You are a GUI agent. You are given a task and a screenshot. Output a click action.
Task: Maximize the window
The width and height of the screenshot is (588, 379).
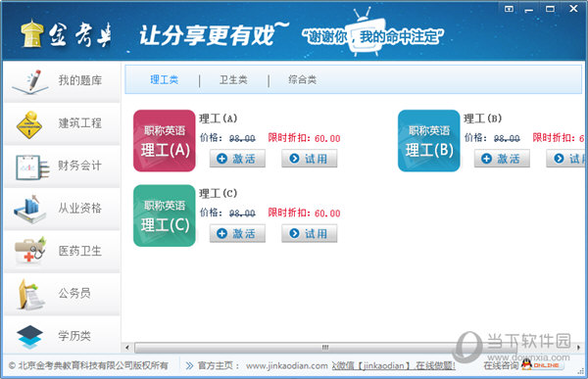click(x=550, y=9)
